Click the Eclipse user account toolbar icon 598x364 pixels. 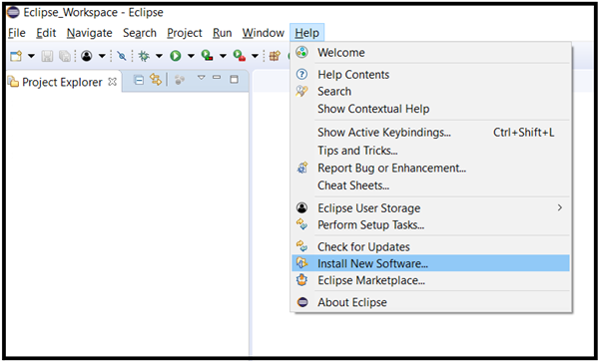[x=87, y=56]
